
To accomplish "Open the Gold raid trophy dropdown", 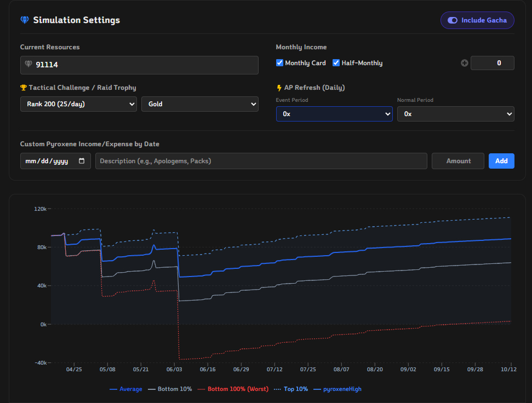I will pyautogui.click(x=200, y=104).
